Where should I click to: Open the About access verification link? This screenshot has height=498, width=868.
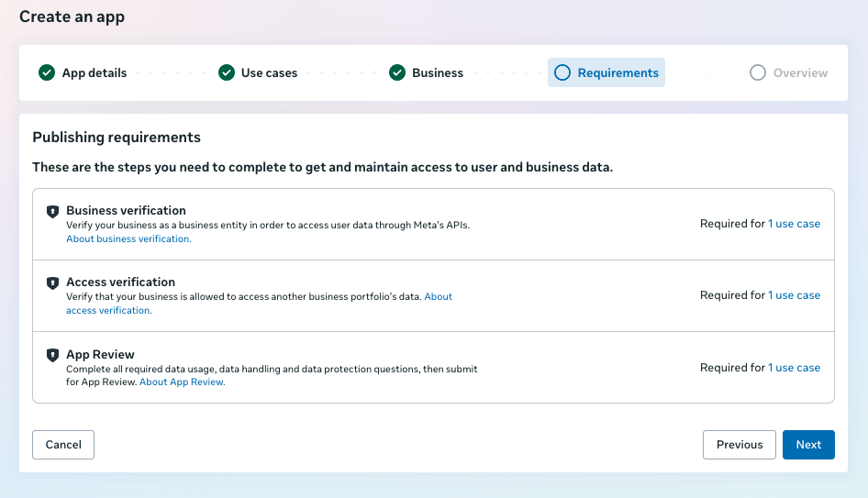pyautogui.click(x=259, y=304)
